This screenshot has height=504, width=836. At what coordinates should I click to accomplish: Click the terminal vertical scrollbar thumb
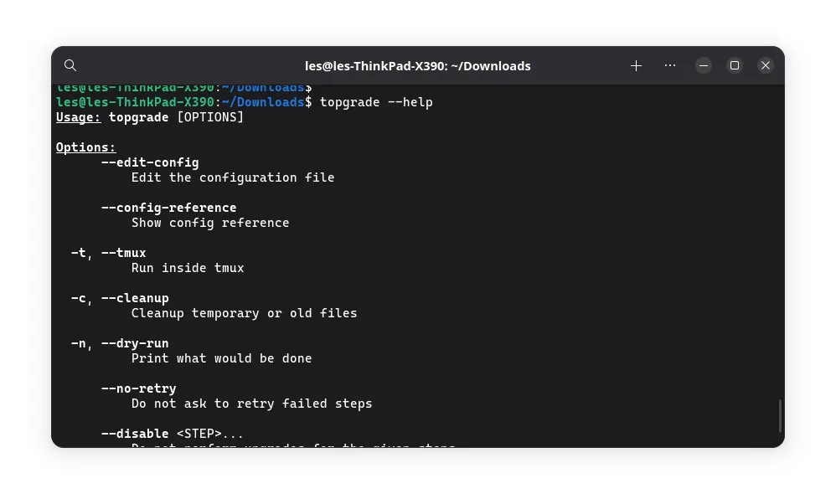click(x=780, y=416)
